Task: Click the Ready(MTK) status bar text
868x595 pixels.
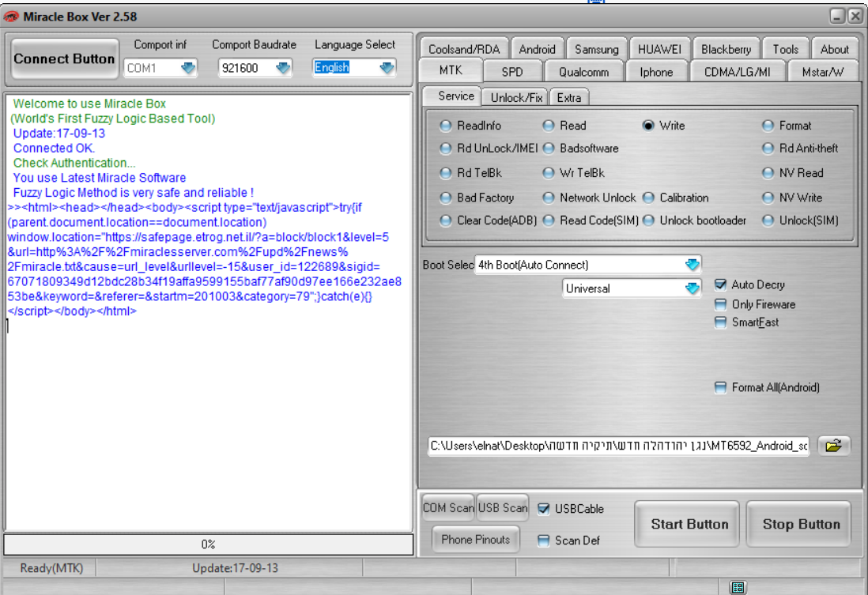Action: pos(51,568)
